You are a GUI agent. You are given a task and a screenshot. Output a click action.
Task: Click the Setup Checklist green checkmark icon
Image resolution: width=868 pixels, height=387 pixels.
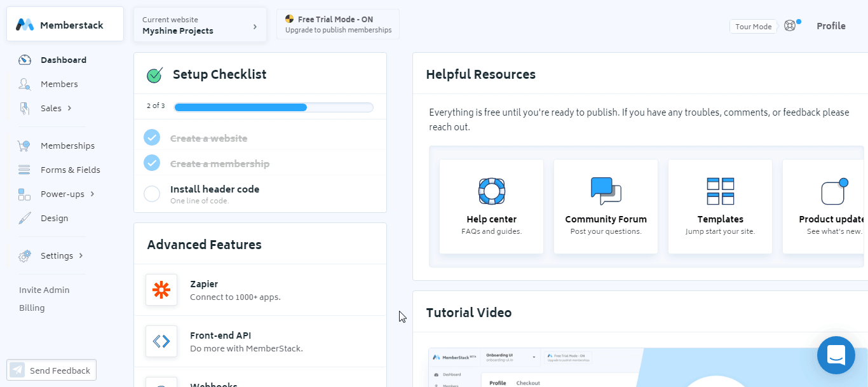(x=154, y=75)
